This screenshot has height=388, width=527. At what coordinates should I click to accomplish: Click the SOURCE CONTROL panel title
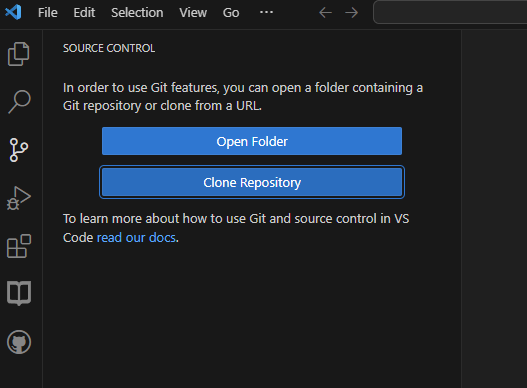pos(109,48)
